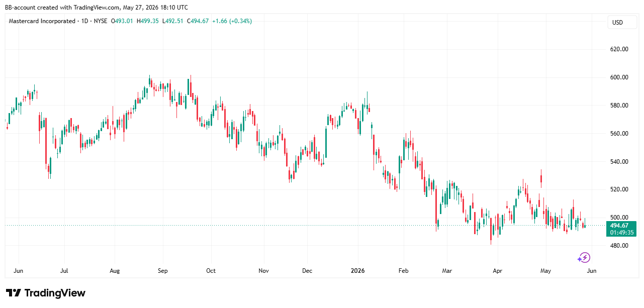The image size is (644, 308).
Task: Click the 2026 year marker on time axis
Action: pyautogui.click(x=358, y=271)
